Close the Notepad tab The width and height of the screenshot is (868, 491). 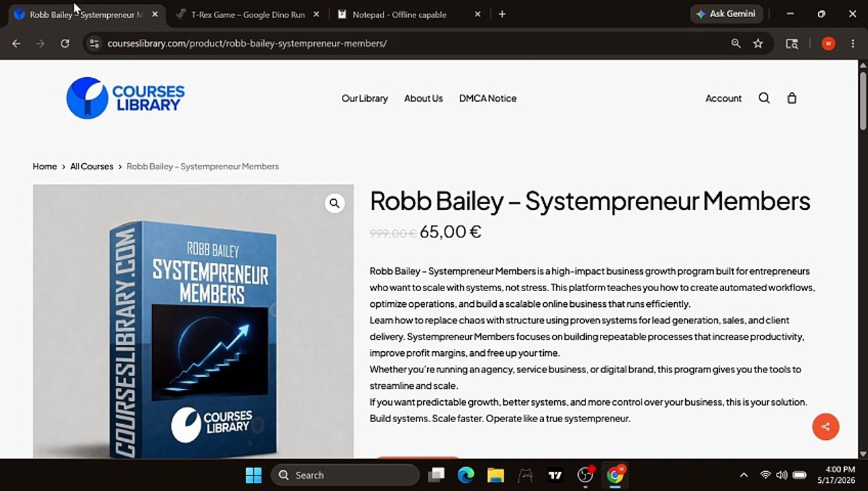tap(478, 14)
